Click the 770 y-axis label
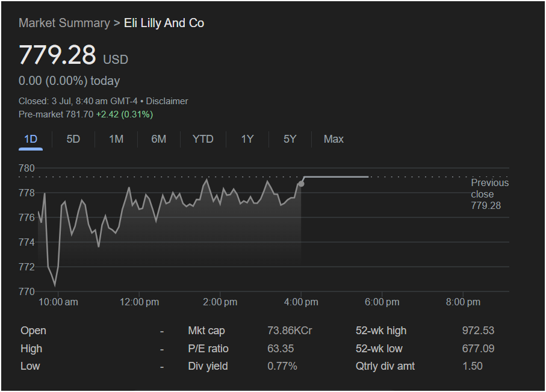The width and height of the screenshot is (546, 392). click(x=27, y=291)
